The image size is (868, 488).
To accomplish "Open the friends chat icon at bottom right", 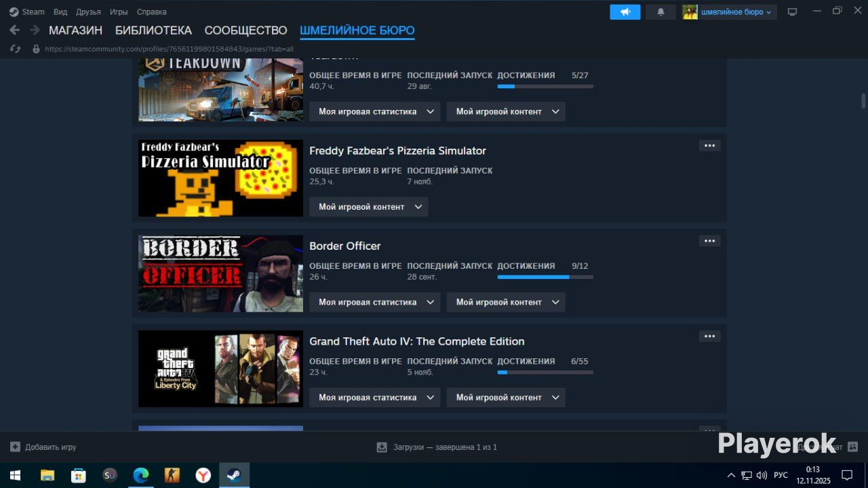I will pos(852,447).
